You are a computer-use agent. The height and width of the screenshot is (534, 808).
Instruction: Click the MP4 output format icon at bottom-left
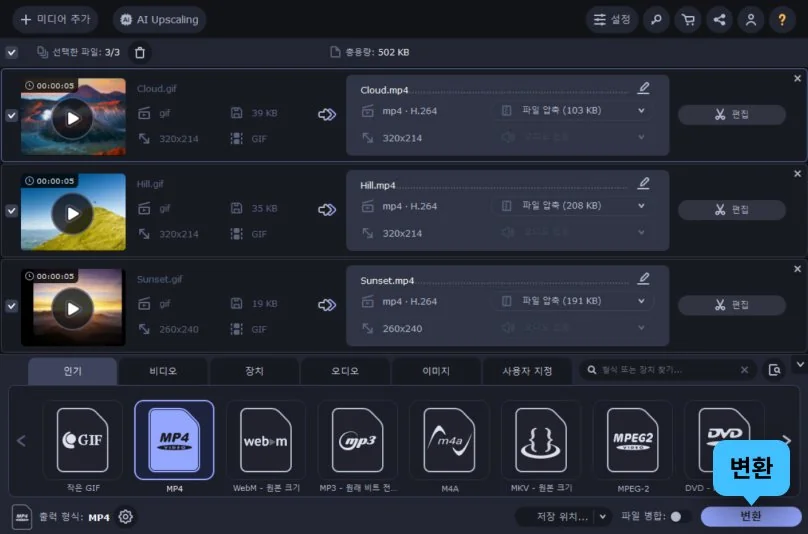pyautogui.click(x=22, y=517)
